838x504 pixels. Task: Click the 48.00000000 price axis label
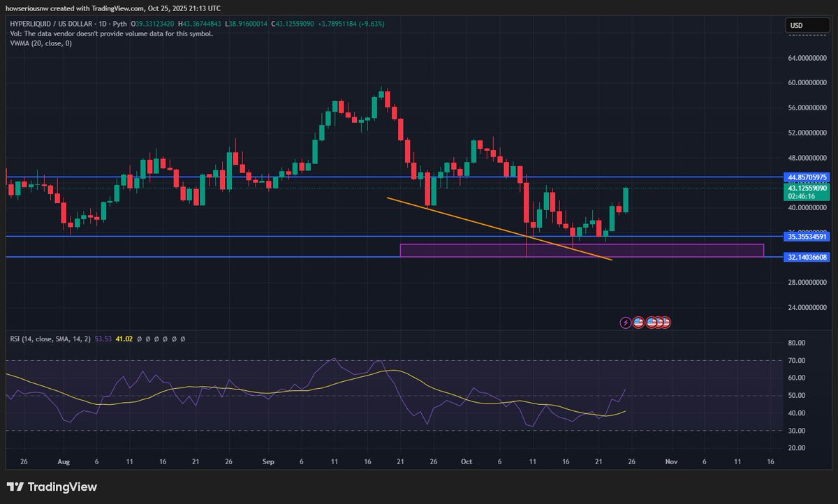[808, 158]
